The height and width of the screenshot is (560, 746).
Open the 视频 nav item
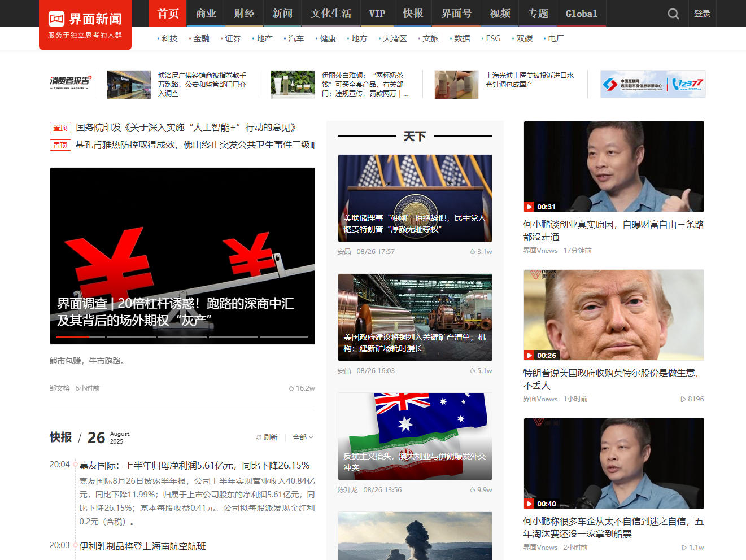tap(500, 14)
